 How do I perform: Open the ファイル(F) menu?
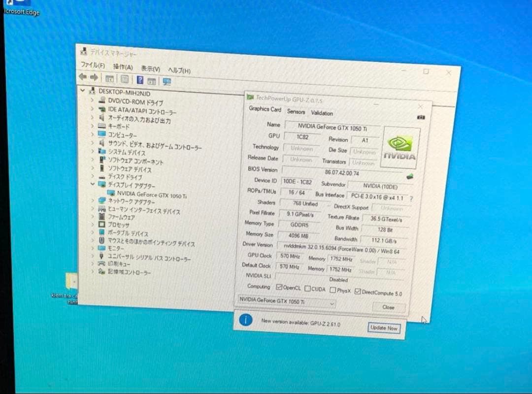point(93,65)
